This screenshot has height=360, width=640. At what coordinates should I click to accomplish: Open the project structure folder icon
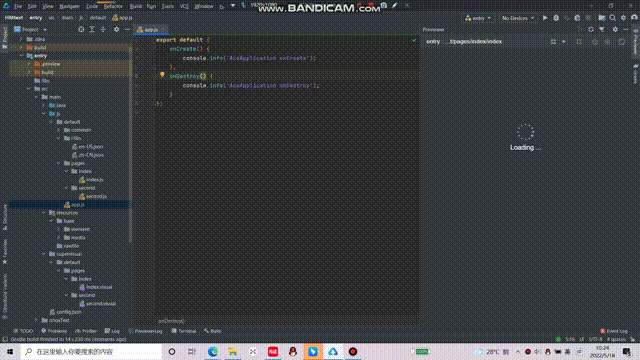click(x=602, y=18)
